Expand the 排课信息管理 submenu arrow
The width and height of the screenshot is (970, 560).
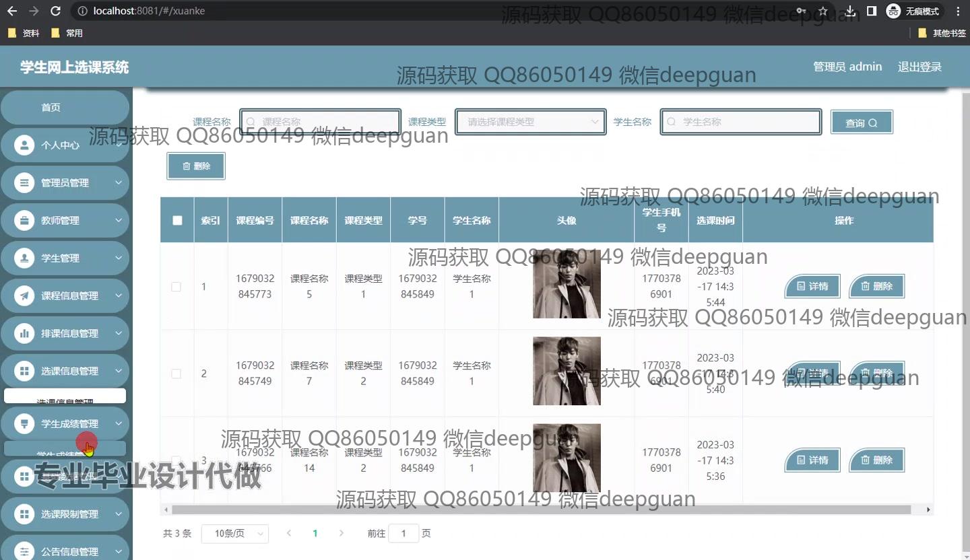click(x=119, y=334)
